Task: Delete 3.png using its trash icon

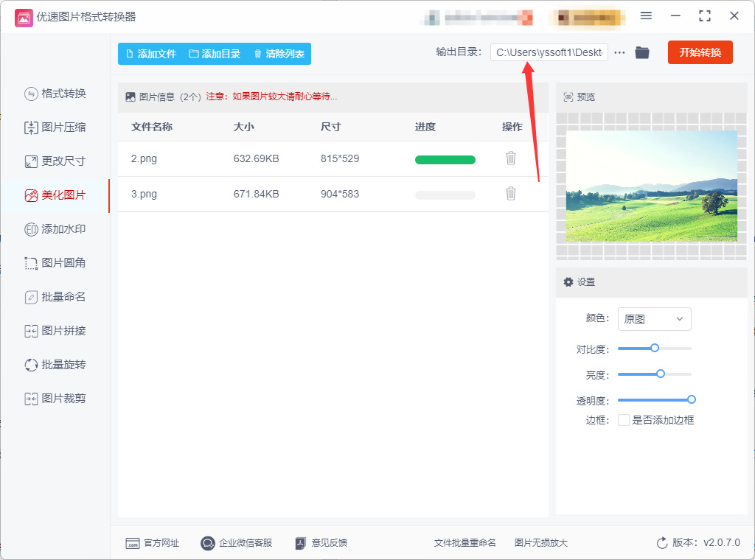Action: pyautogui.click(x=511, y=194)
